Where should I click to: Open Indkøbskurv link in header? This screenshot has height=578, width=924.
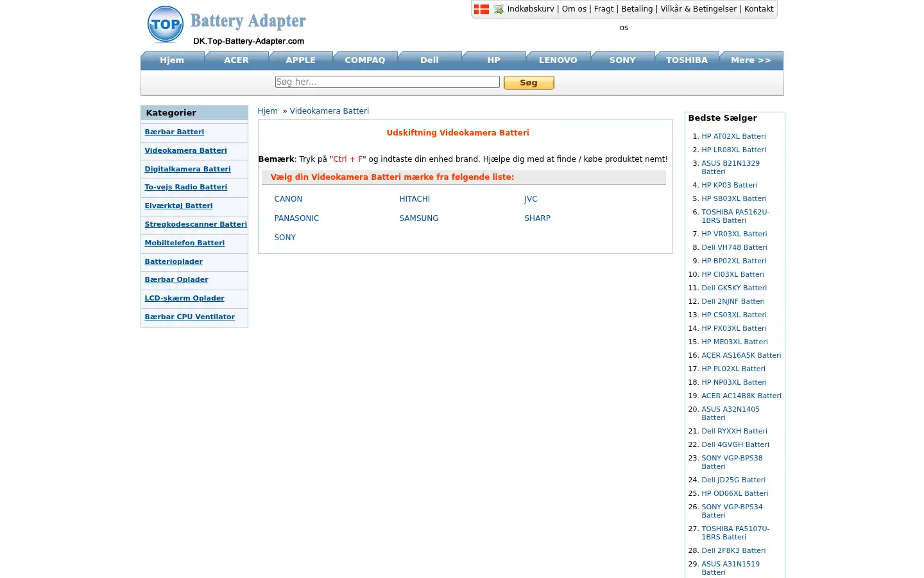531,9
